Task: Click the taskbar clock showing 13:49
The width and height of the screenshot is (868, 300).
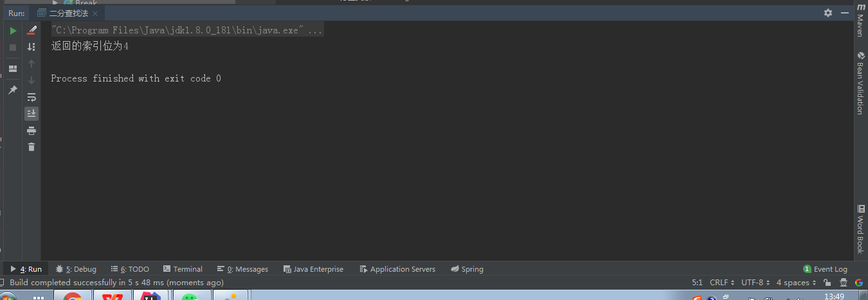Action: click(834, 297)
